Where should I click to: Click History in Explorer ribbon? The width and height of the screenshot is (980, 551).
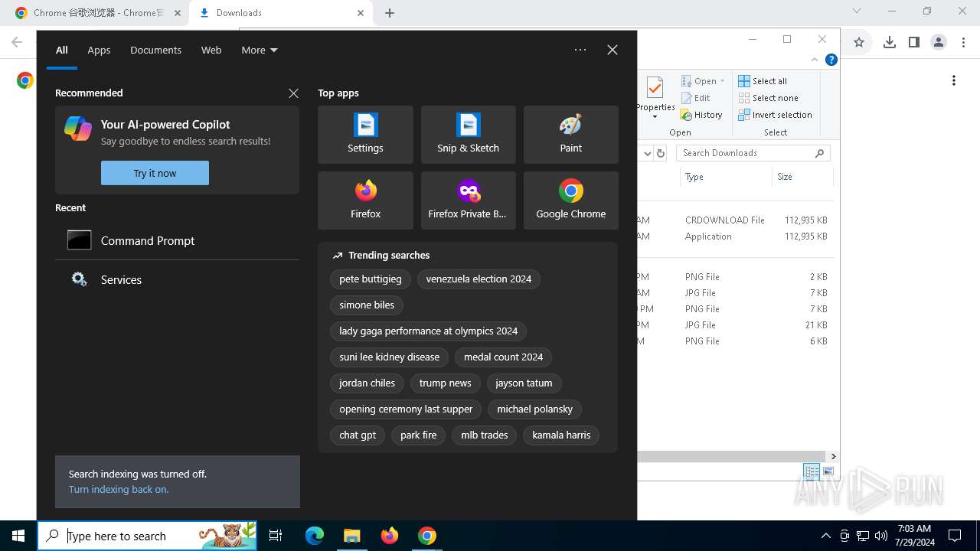click(701, 115)
